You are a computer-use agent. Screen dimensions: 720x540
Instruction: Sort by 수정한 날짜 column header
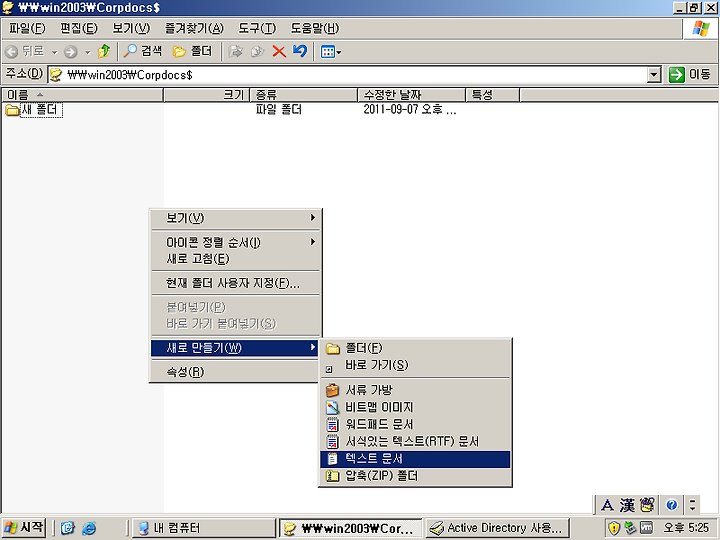[411, 95]
